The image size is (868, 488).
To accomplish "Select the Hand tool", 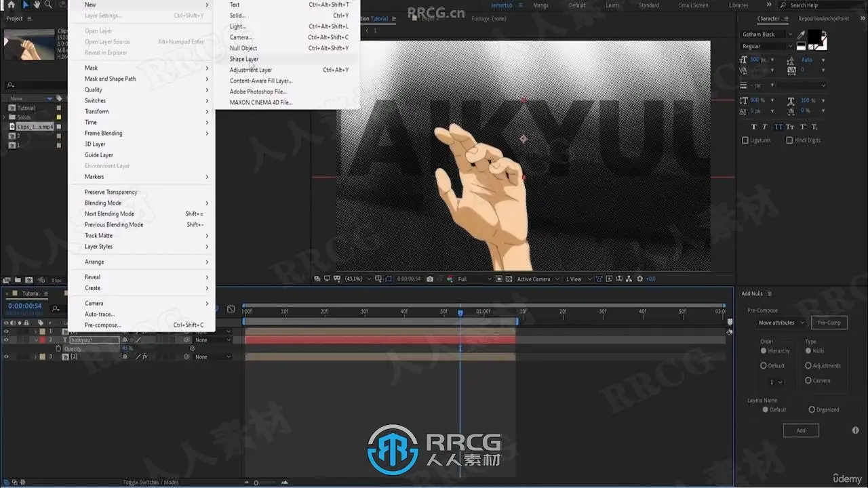I will pyautogui.click(x=37, y=5).
